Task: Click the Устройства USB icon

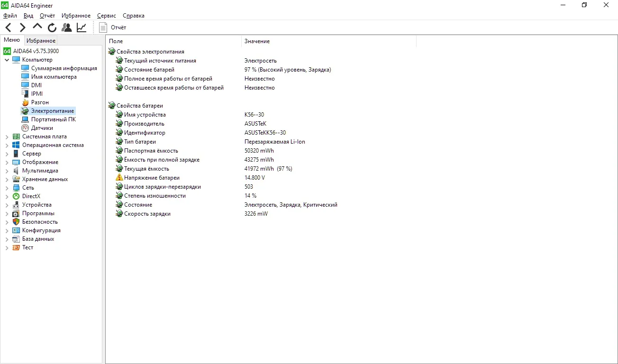Action: click(16, 205)
